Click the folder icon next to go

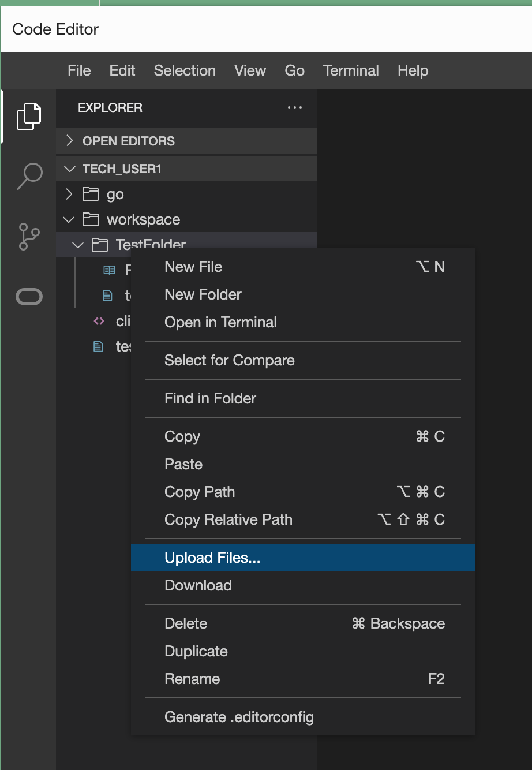point(90,195)
